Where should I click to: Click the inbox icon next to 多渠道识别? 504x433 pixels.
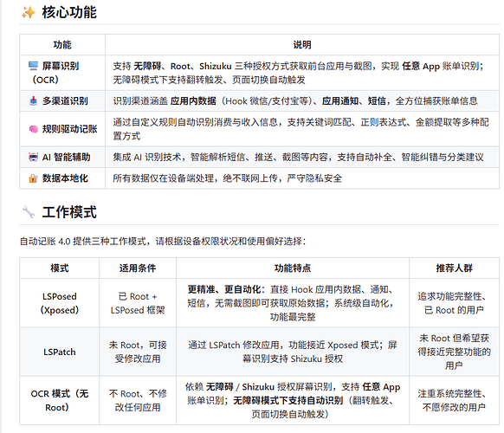pos(34,101)
